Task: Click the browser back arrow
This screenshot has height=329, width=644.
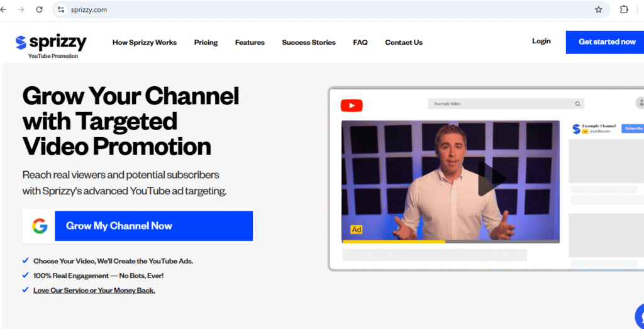Action: click(x=3, y=9)
